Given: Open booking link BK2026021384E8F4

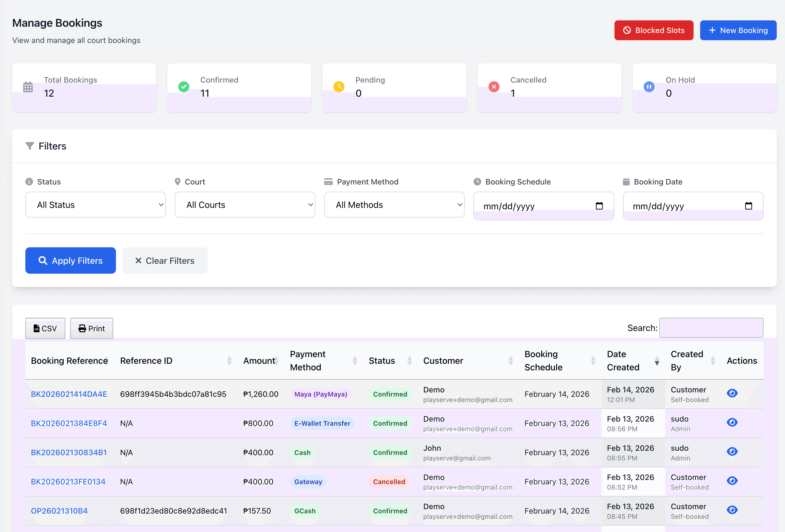Looking at the screenshot, I should click(x=69, y=423).
